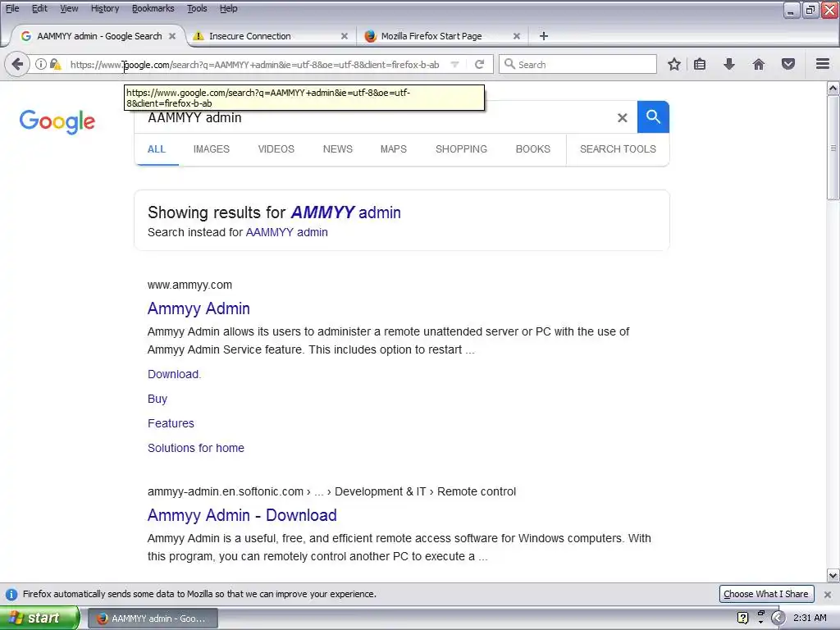Viewport: 840px width, 630px height.
Task: Open the Windows start button
Action: (x=39, y=618)
